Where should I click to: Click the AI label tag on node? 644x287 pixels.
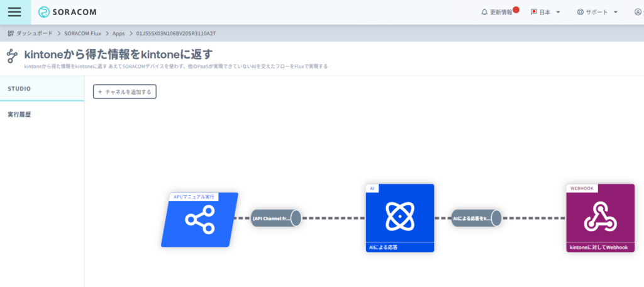(372, 188)
